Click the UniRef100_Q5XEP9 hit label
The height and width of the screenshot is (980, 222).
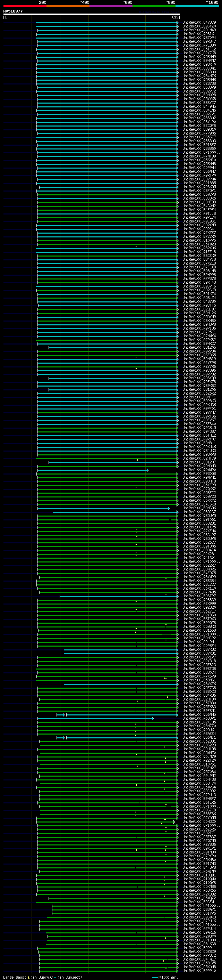(x=199, y=485)
